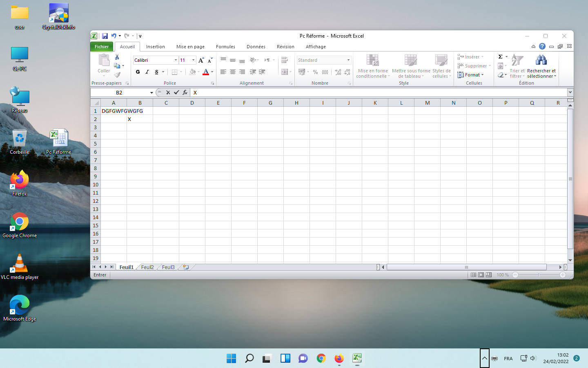Switch to the Feuil2 sheet tab
Screen dimensions: 588x368
click(147, 267)
